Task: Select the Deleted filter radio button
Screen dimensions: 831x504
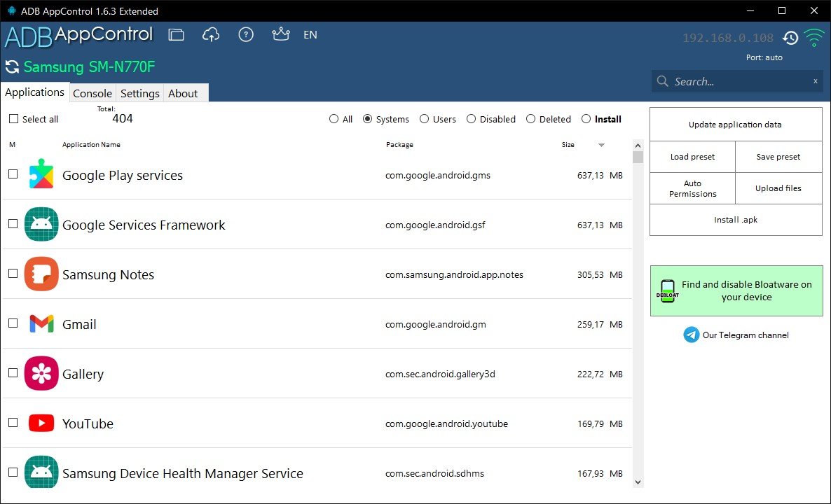Action: 530,119
